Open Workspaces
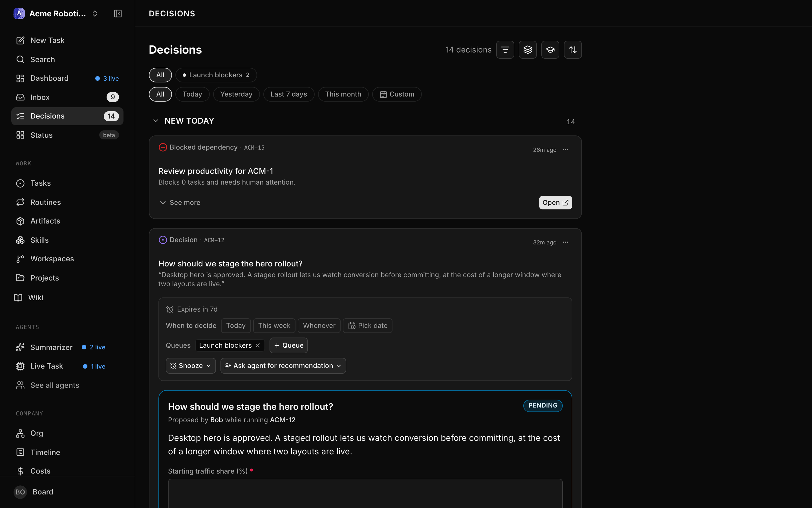The width and height of the screenshot is (812, 508). 67,259
